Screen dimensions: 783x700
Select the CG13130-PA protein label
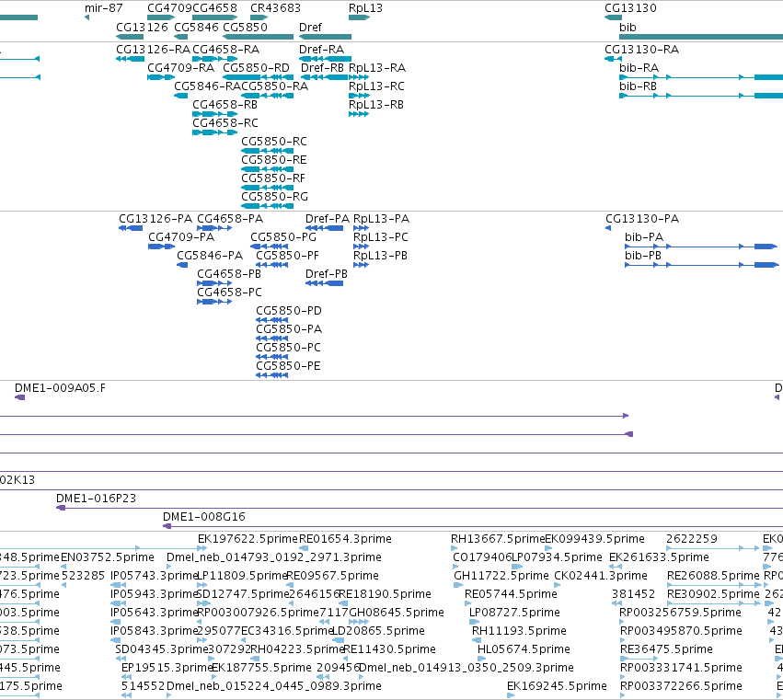(642, 219)
